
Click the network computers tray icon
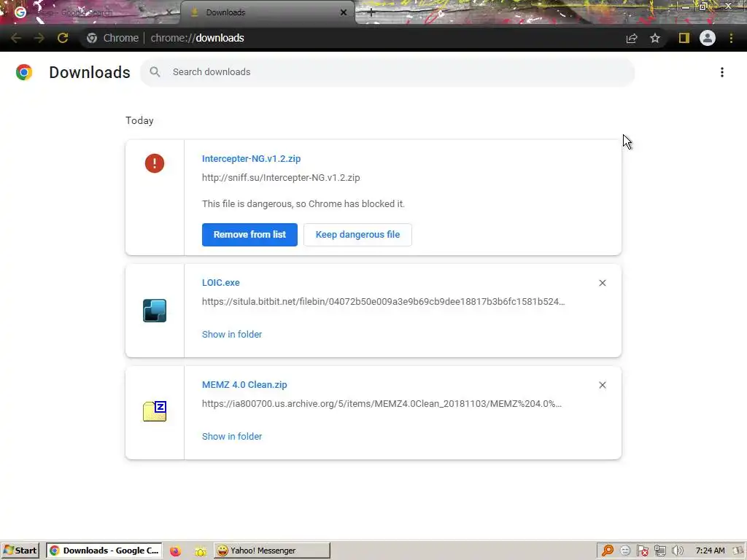coord(659,551)
